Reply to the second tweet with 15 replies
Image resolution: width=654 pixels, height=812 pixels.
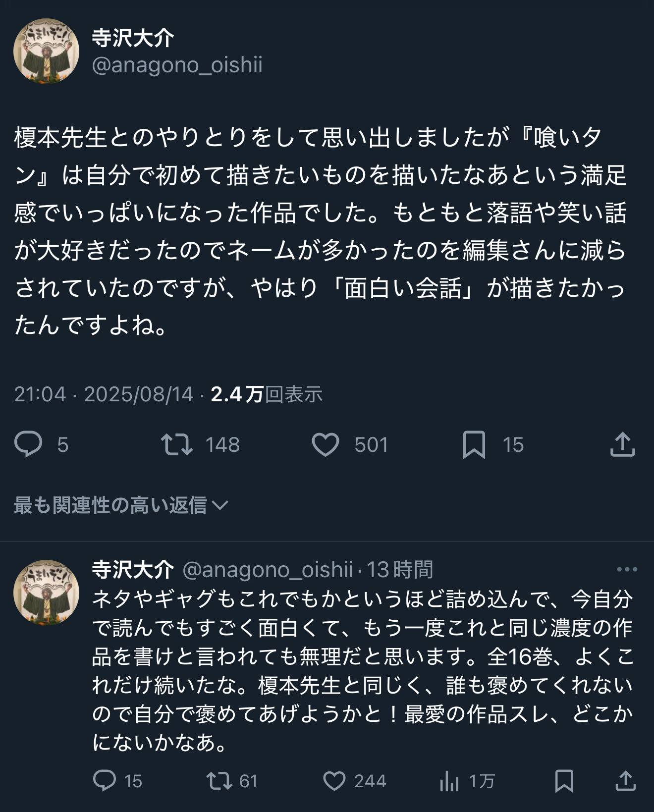click(105, 781)
